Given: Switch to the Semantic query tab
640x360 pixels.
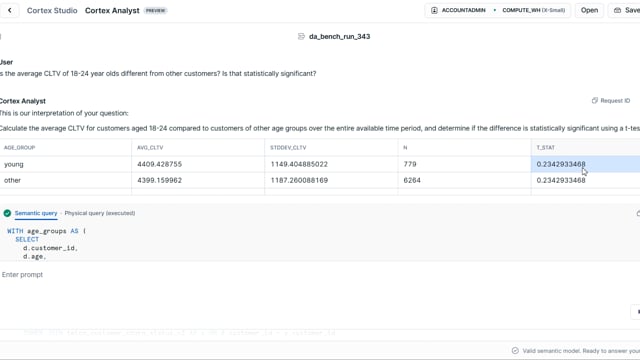Looking at the screenshot, I should coord(36,213).
